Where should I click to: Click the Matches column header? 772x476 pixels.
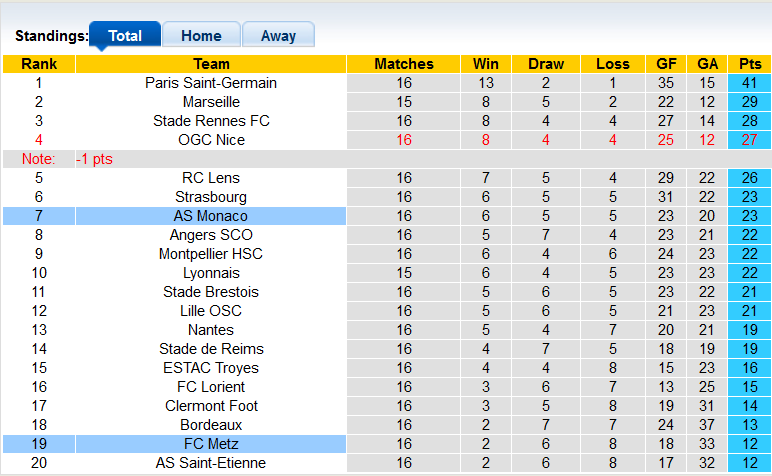point(404,64)
